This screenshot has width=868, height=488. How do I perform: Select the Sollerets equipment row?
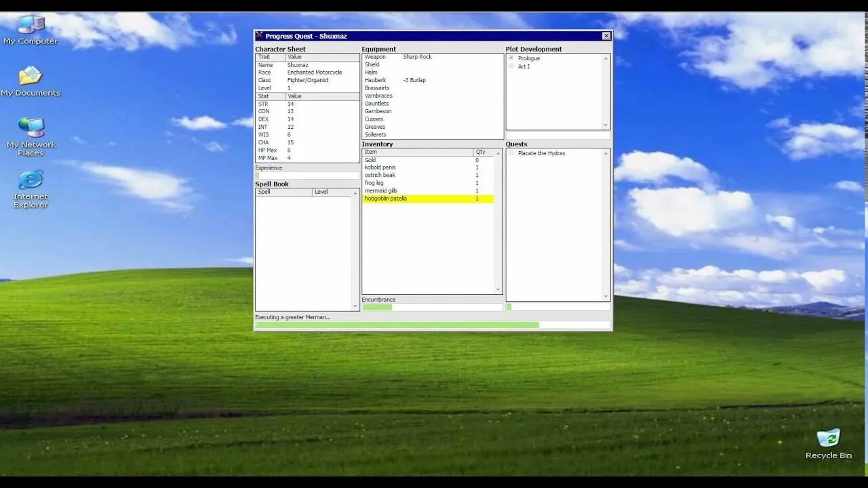click(x=433, y=135)
